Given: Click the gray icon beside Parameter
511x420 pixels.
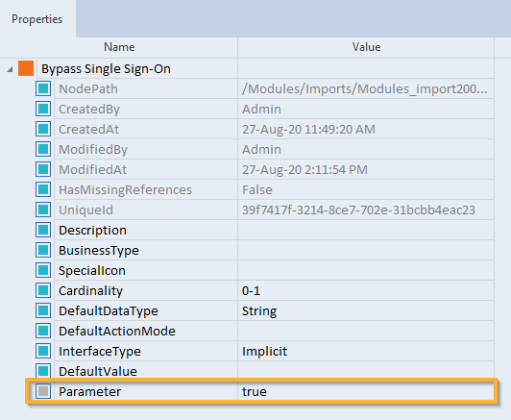Looking at the screenshot, I should coord(43,391).
